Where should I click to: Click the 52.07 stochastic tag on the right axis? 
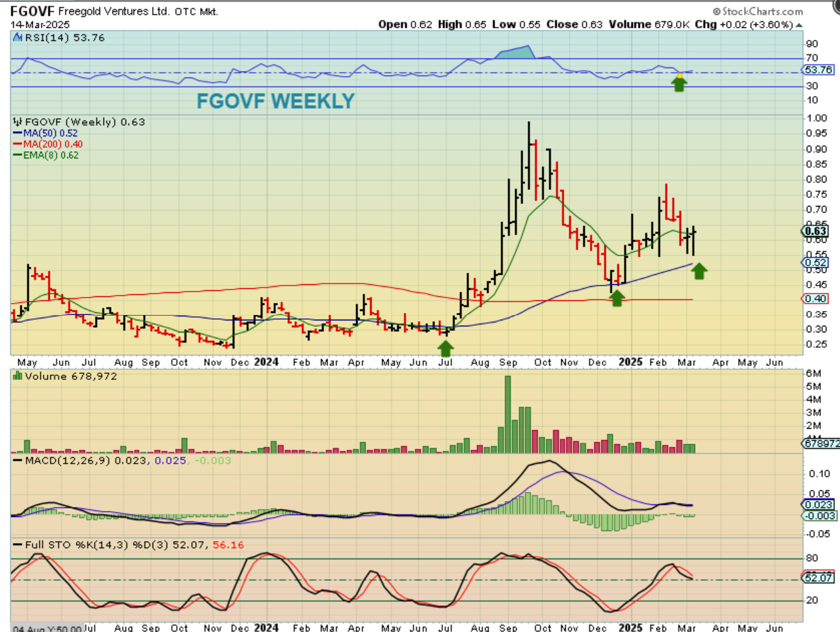pos(819,578)
